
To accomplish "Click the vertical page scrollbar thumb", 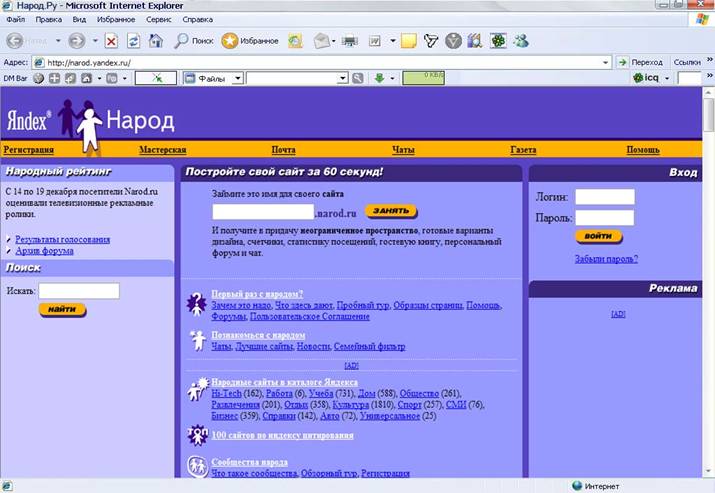I will click(x=708, y=114).
